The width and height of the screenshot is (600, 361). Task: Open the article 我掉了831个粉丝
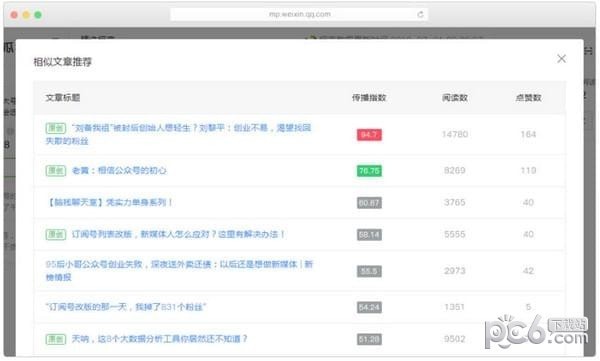tap(126, 307)
